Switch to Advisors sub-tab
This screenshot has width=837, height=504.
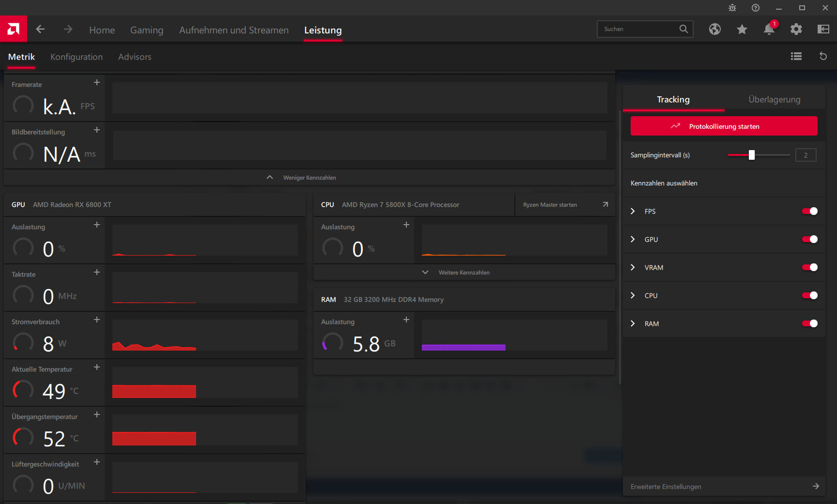pyautogui.click(x=135, y=57)
